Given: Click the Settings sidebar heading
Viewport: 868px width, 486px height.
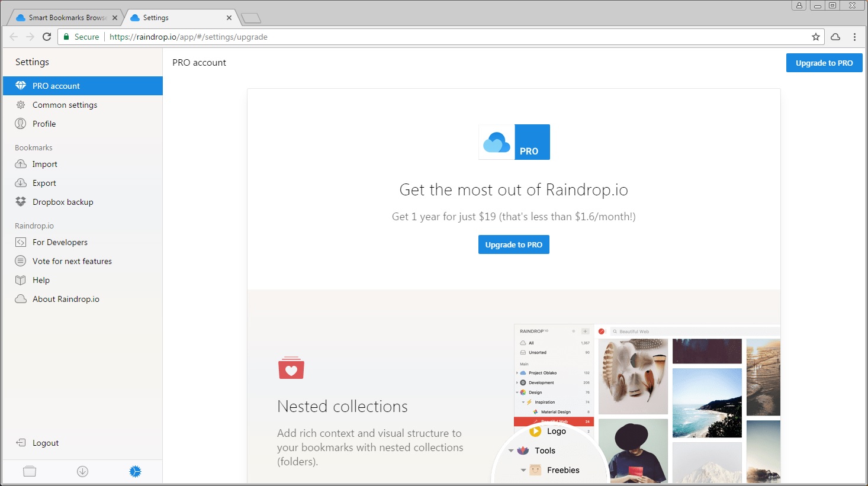Looking at the screenshot, I should coord(32,62).
